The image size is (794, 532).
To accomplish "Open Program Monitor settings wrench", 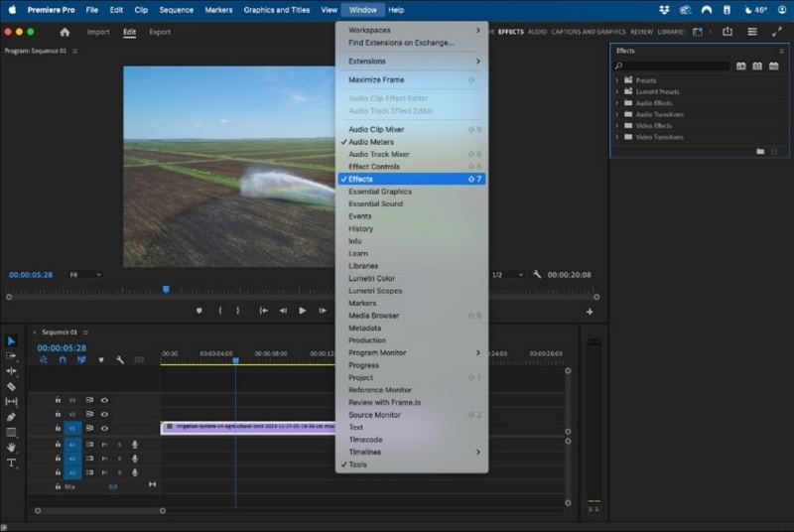I will [x=537, y=274].
